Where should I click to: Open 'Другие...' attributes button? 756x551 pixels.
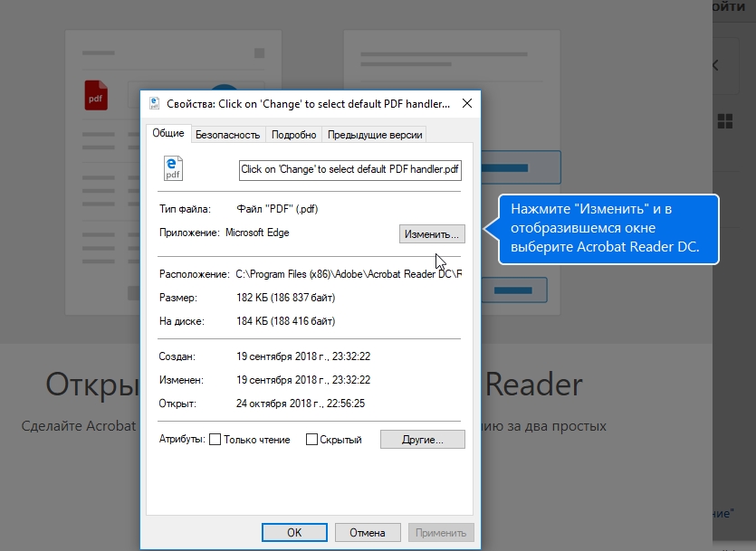422,439
